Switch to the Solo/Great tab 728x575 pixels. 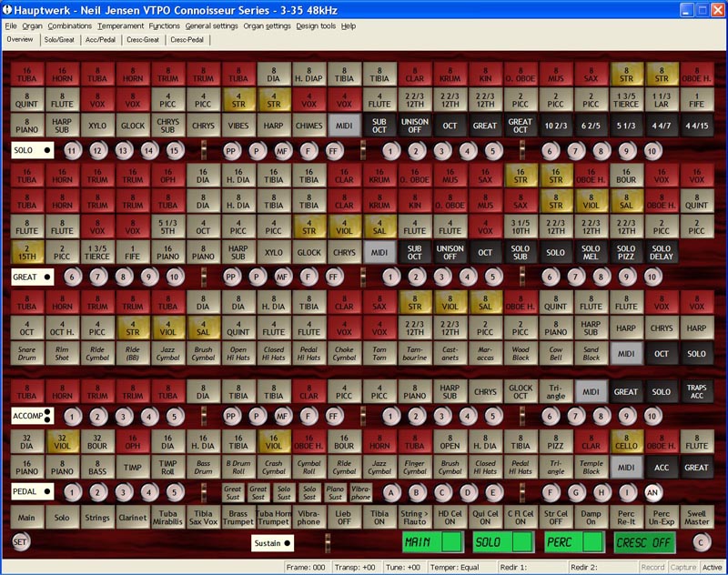(x=59, y=40)
